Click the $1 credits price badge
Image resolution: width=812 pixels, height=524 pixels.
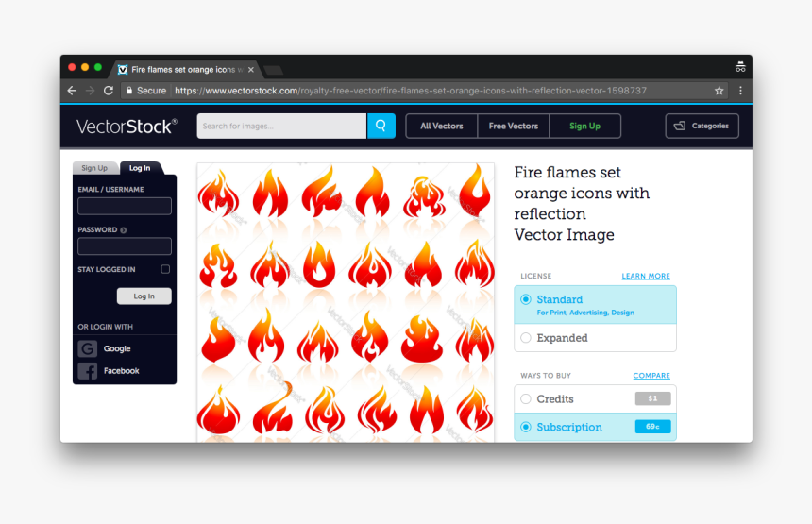(x=653, y=398)
